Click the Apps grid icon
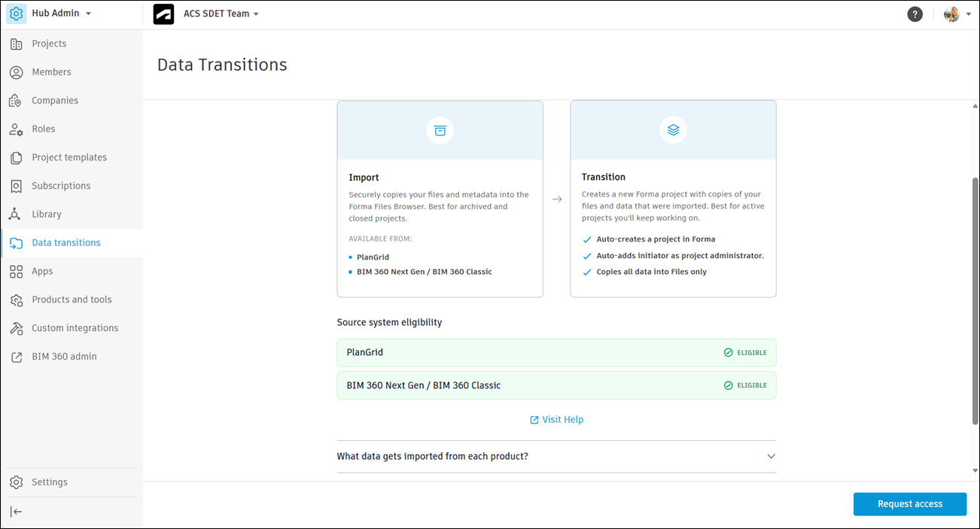The height and width of the screenshot is (529, 980). [16, 272]
